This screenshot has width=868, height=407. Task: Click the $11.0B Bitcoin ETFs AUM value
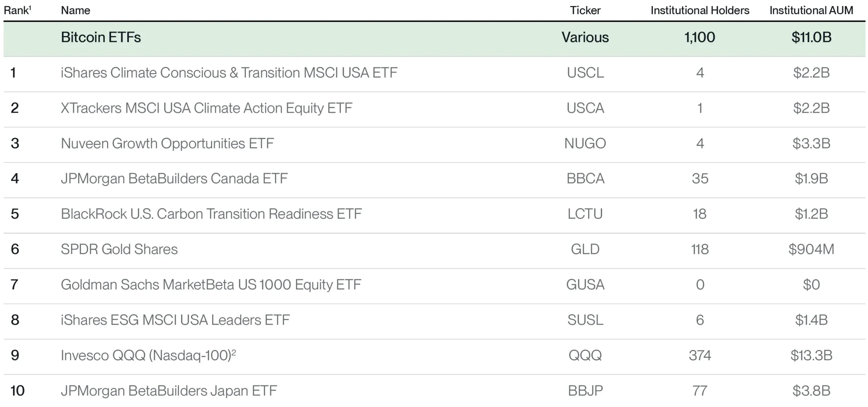[x=811, y=37]
